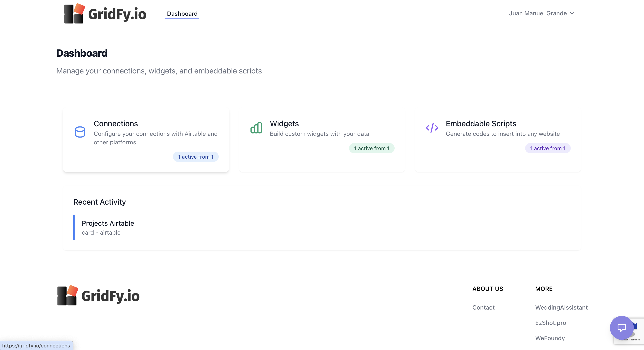Open the Contact footer link
644x350 pixels.
[x=483, y=307]
